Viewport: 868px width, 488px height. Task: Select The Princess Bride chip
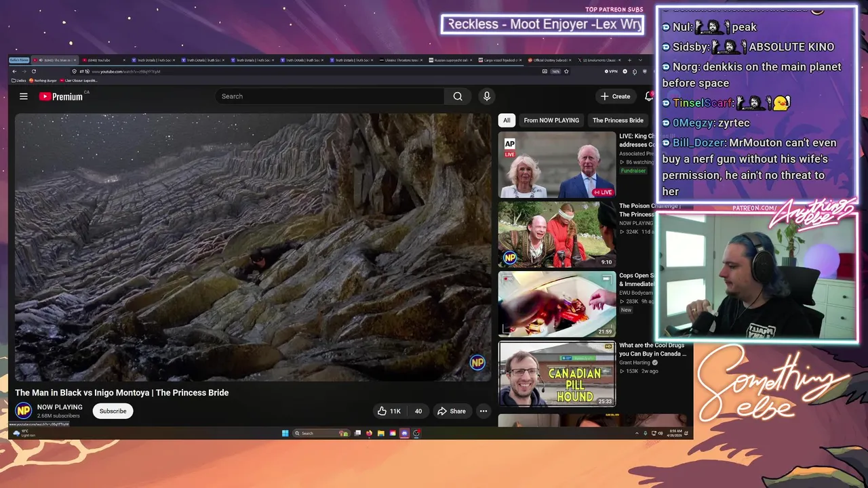click(x=618, y=120)
